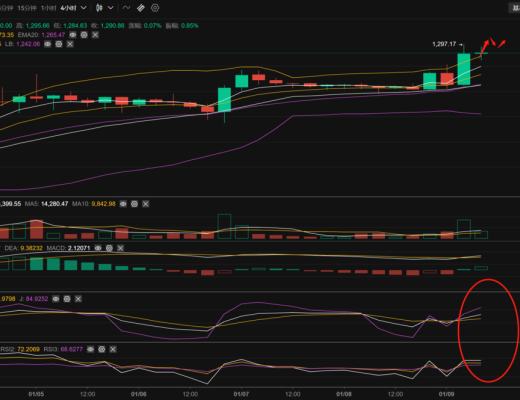This screenshot has width=520, height=400.
Task: Open settings gear on the LB 1,242.00 row
Action: pyautogui.click(x=59, y=44)
